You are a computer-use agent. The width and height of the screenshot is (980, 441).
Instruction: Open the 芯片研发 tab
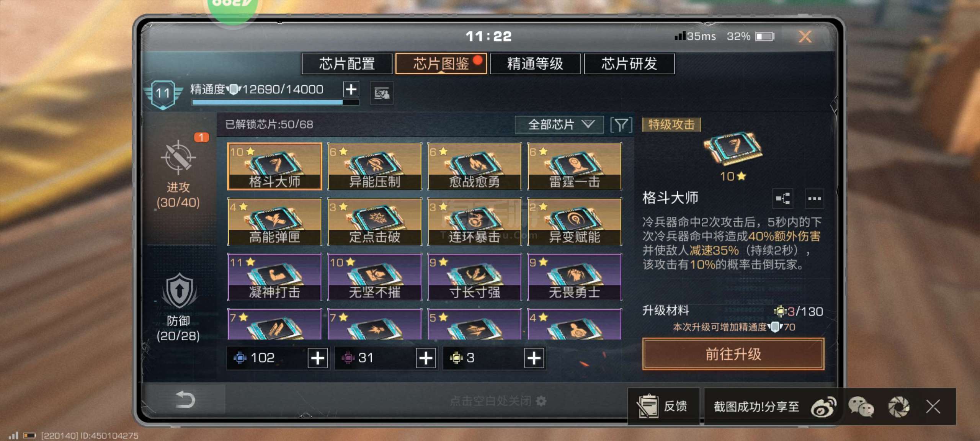pos(629,64)
